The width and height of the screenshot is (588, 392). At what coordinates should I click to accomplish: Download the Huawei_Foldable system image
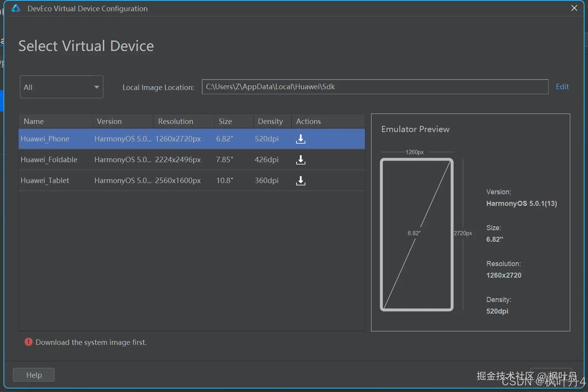click(x=300, y=160)
